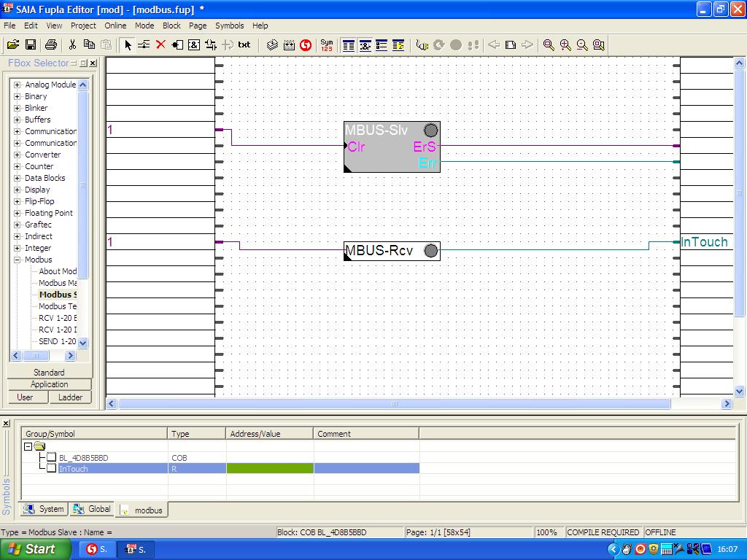Select the Add connector tool
The height and width of the screenshot is (560, 747).
[177, 44]
